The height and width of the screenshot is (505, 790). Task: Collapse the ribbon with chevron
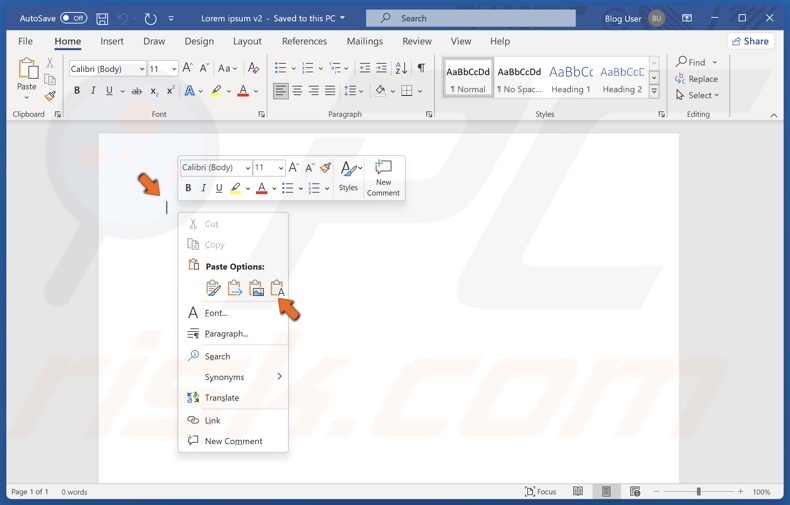click(773, 115)
